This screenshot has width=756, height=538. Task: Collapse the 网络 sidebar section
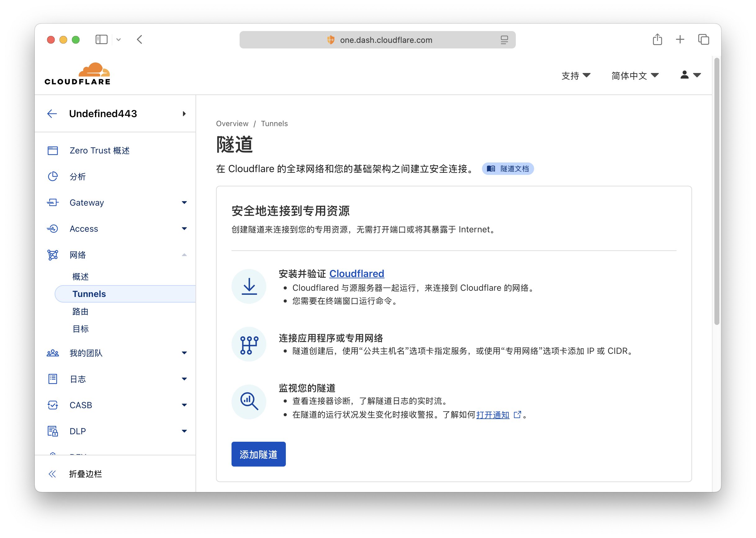[184, 255]
